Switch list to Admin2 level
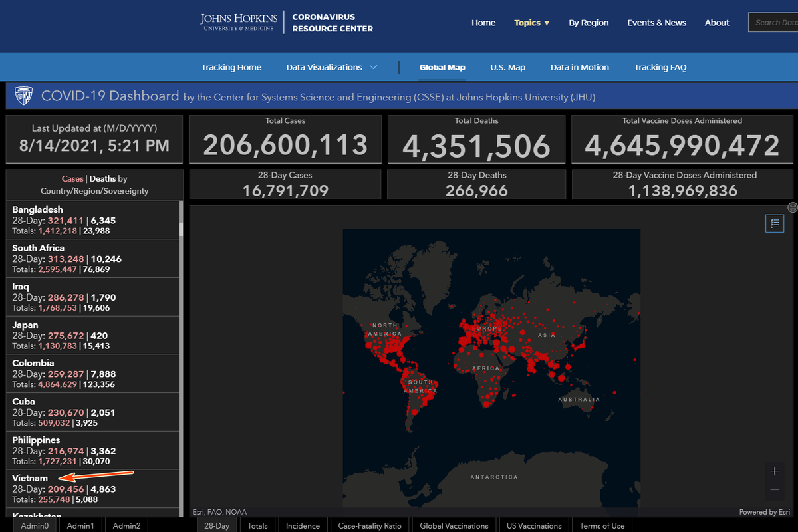798x532 pixels. click(126, 525)
